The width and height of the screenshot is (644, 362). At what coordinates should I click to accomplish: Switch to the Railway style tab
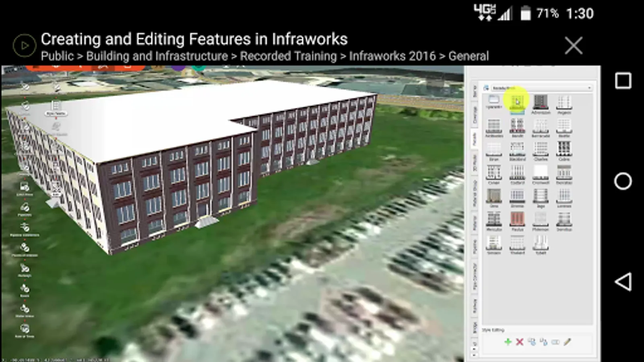[x=475, y=306]
